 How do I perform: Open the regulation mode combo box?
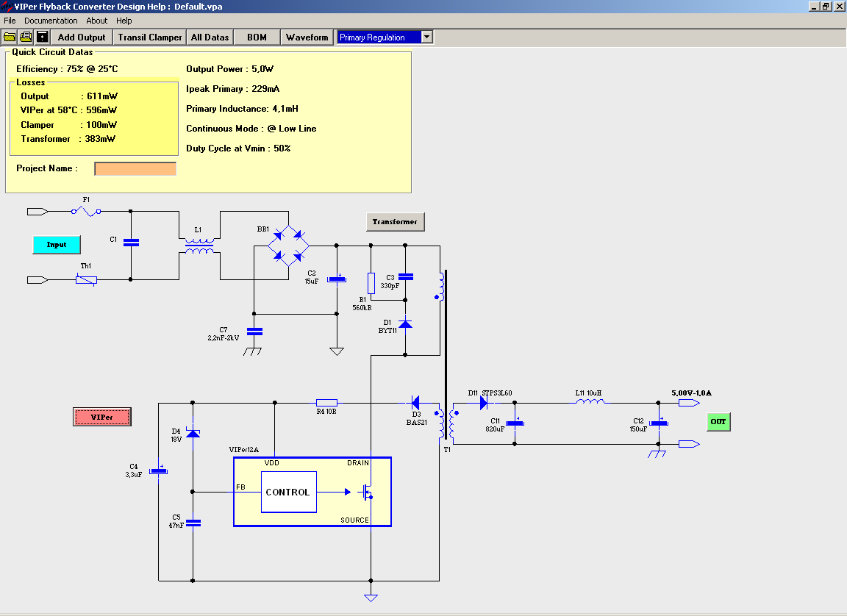point(379,37)
